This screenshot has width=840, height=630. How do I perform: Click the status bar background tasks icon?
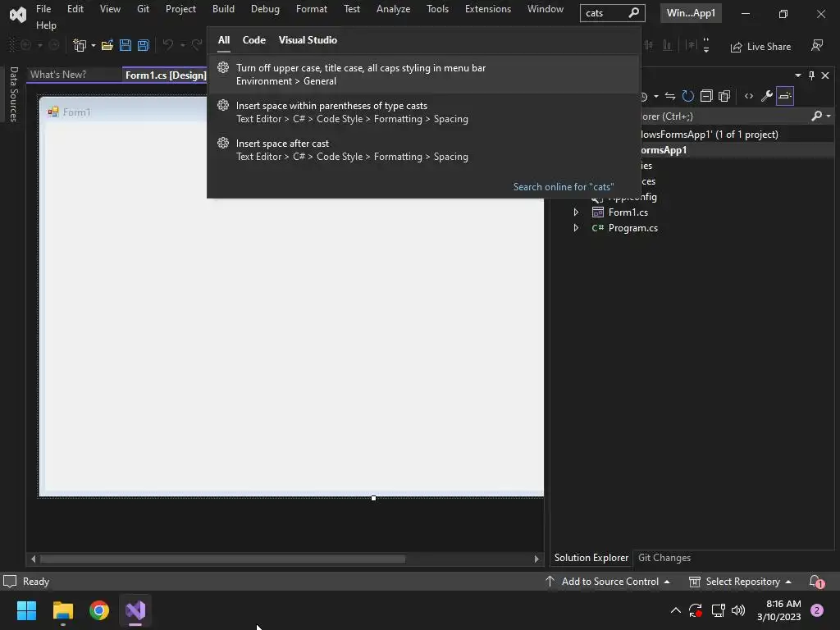click(x=10, y=582)
